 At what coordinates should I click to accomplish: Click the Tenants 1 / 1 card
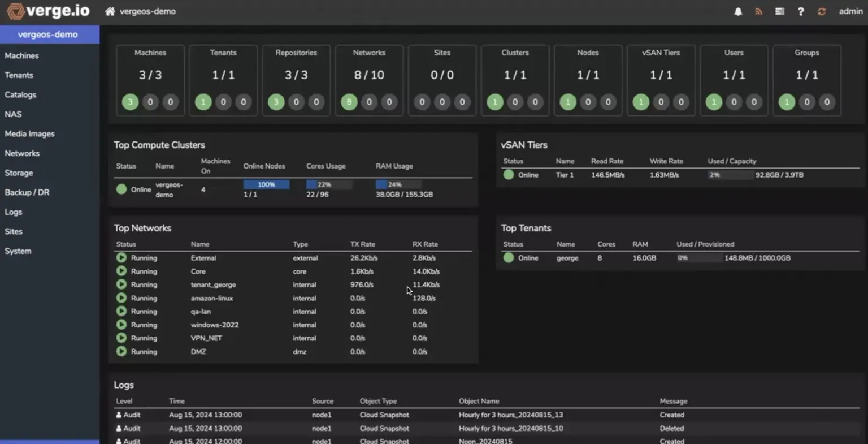[223, 80]
